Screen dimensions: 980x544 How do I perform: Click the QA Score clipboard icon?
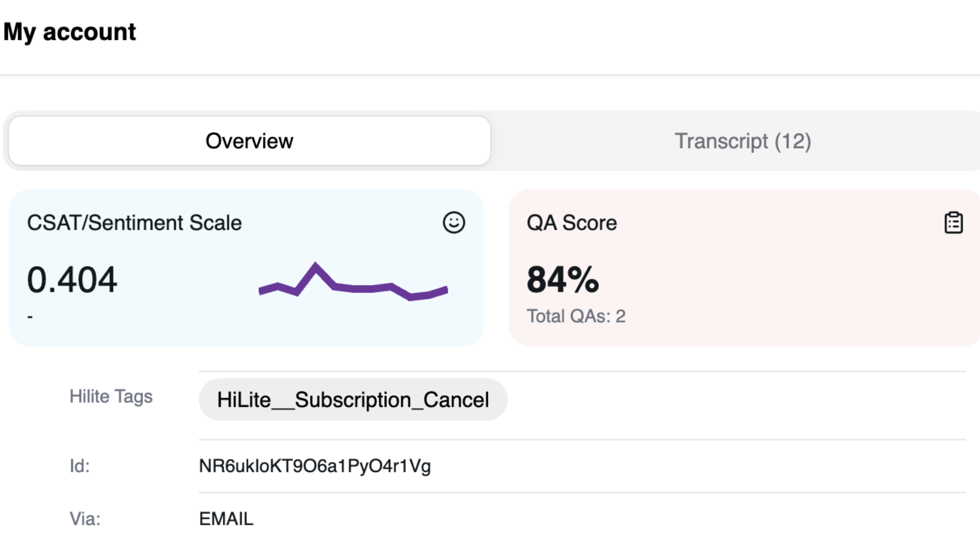point(953,222)
